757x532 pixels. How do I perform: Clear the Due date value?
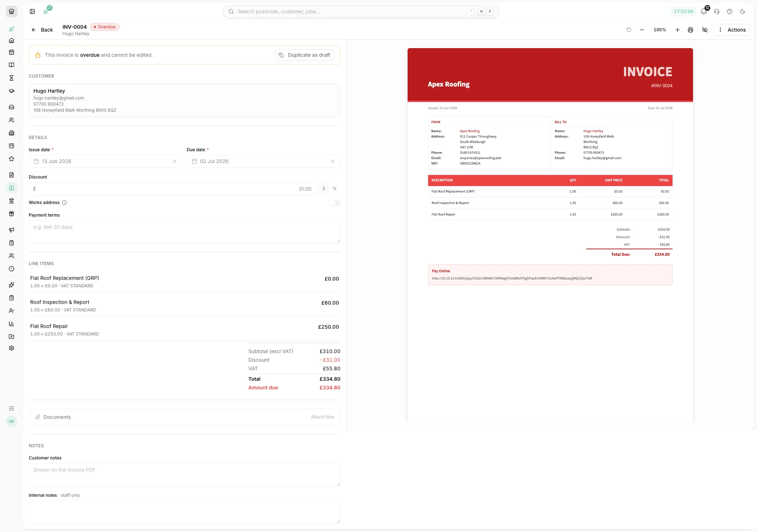click(x=332, y=161)
